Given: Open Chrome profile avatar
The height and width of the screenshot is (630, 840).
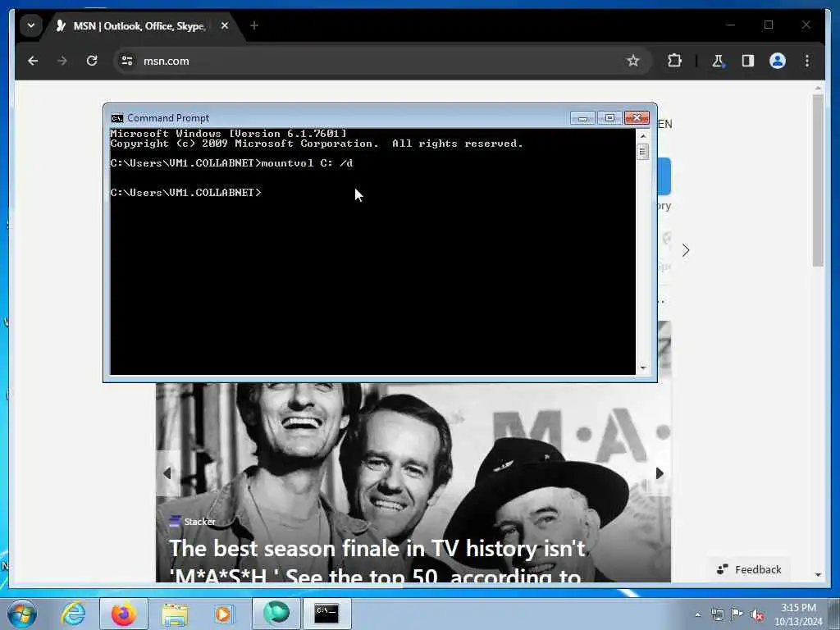Looking at the screenshot, I should tap(778, 61).
